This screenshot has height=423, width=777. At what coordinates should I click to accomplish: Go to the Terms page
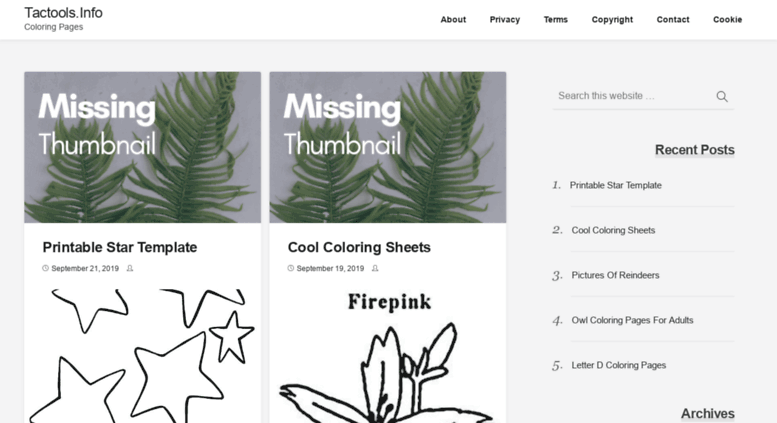[x=555, y=20]
